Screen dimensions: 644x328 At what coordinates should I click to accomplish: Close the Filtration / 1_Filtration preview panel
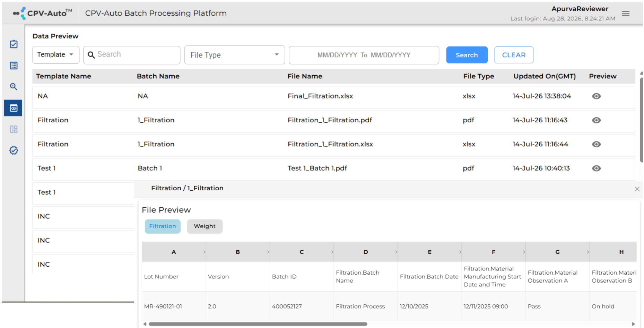coord(637,189)
